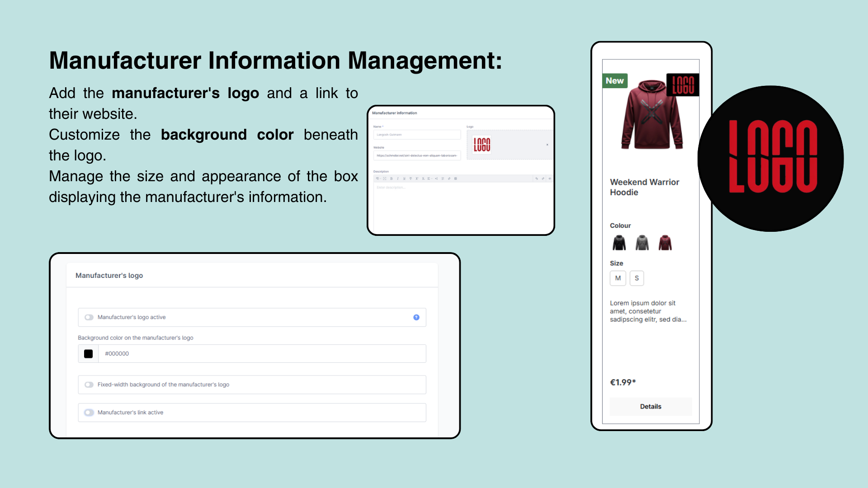Insert a table in the description editor
868x488 pixels.
pos(456,178)
